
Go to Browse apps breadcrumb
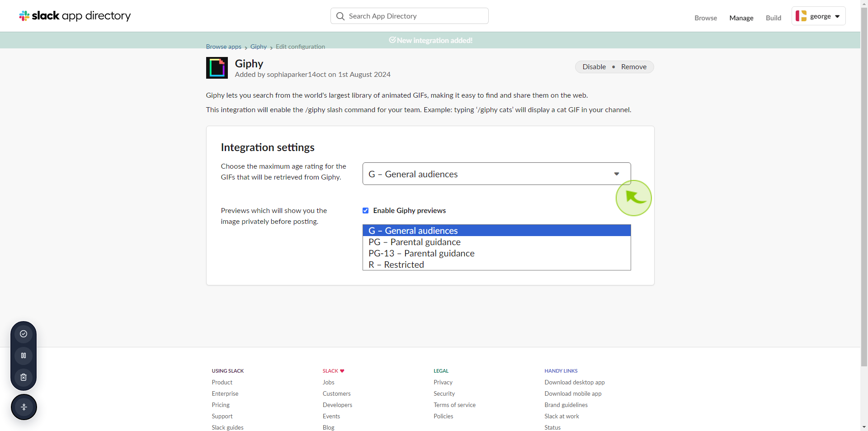(x=224, y=47)
